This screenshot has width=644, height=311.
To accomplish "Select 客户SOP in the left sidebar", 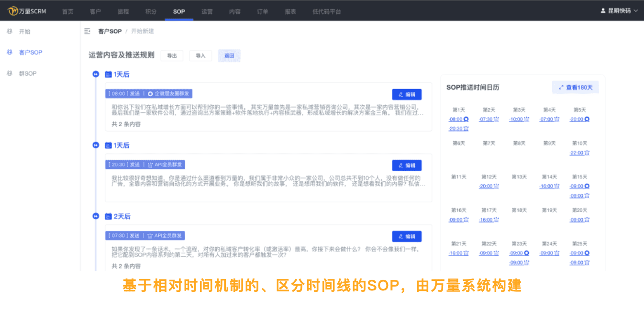I will tap(31, 53).
